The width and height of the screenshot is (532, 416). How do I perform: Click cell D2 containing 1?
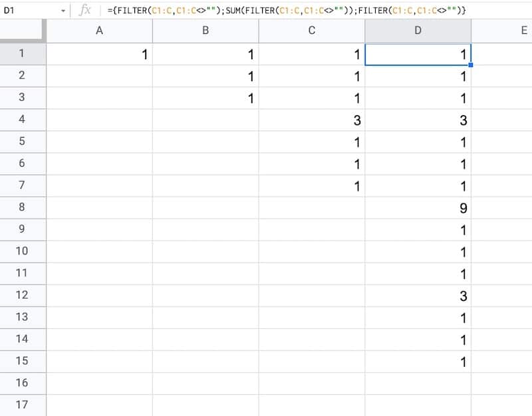coord(418,76)
